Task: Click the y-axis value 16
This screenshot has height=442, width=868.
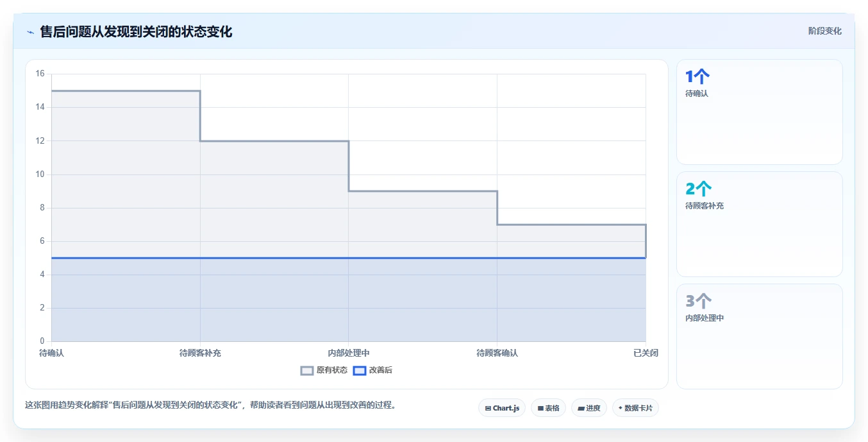Action: pyautogui.click(x=40, y=74)
